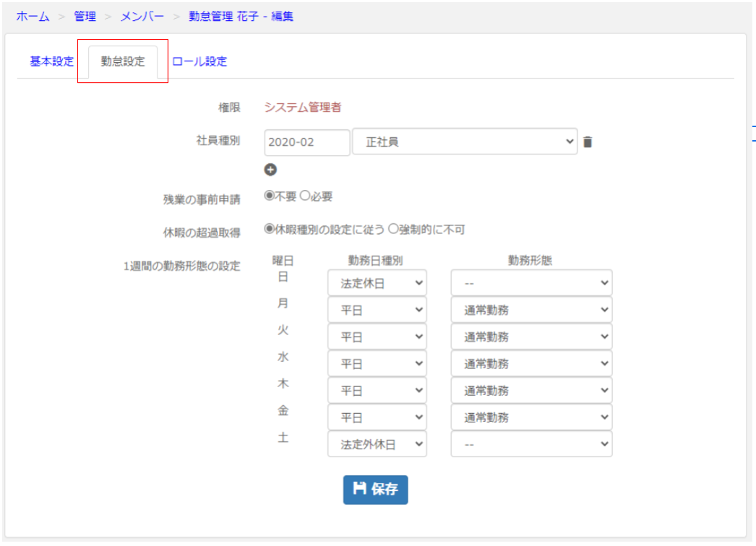This screenshot has width=756, height=546.
Task: Delete the 2020-02 employee type row via trash icon
Action: pos(588,142)
